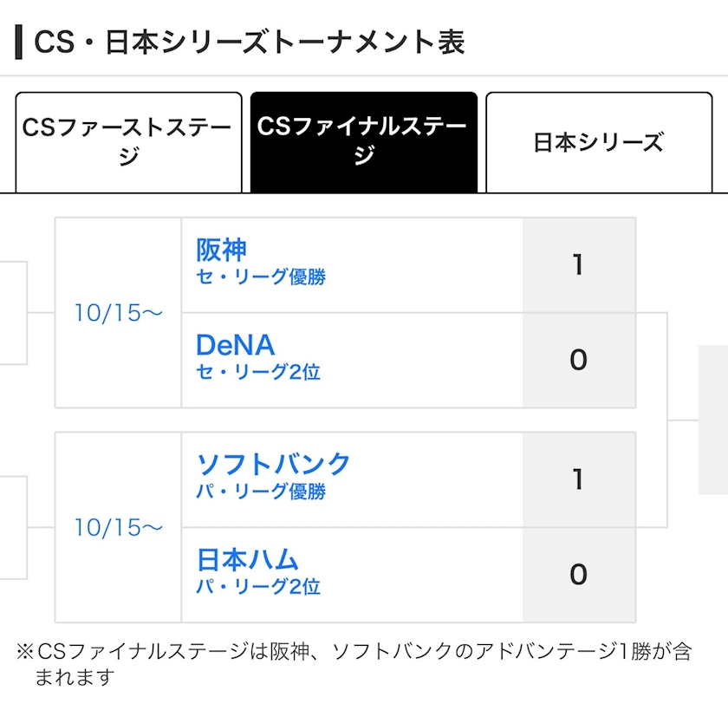Click 日本ハム's win count of 0
This screenshot has width=728, height=710.
[578, 574]
